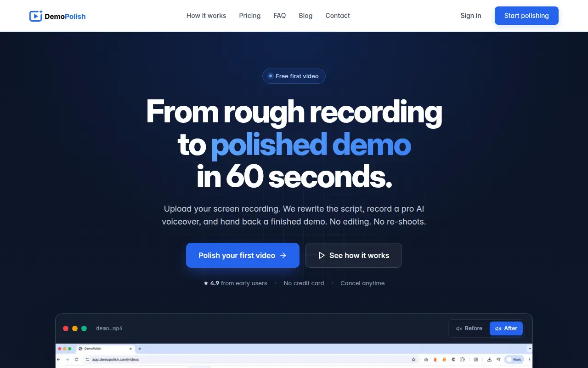The image size is (588, 368).
Task: Click the Work profile chip in the mock browser
Action: [x=514, y=360]
